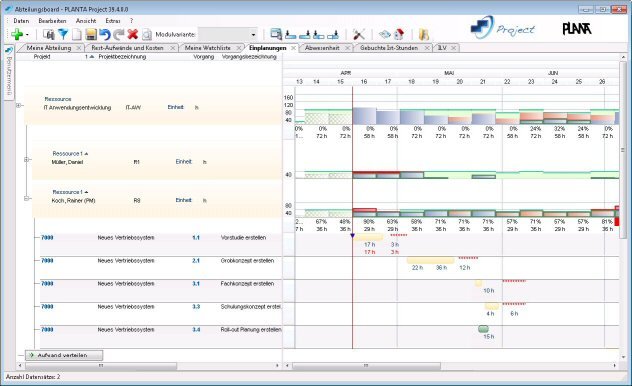The image size is (632, 386).
Task: Click the Fachkonzept erstellen row text
Action: [x=247, y=284]
